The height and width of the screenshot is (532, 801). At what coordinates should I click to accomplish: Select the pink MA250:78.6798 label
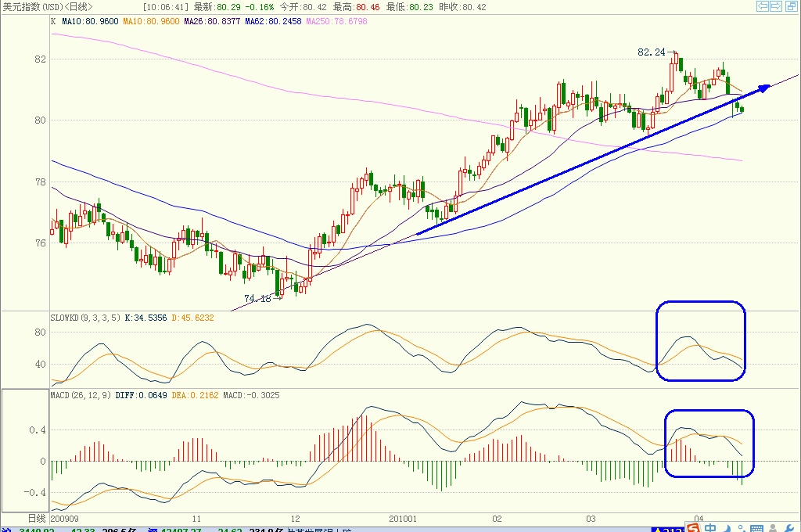(x=336, y=21)
